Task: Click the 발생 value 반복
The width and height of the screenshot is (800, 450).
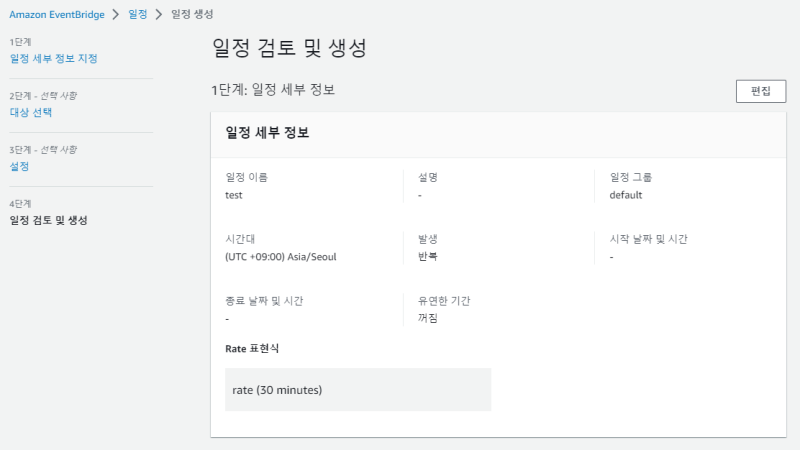Action: pyautogui.click(x=427, y=257)
